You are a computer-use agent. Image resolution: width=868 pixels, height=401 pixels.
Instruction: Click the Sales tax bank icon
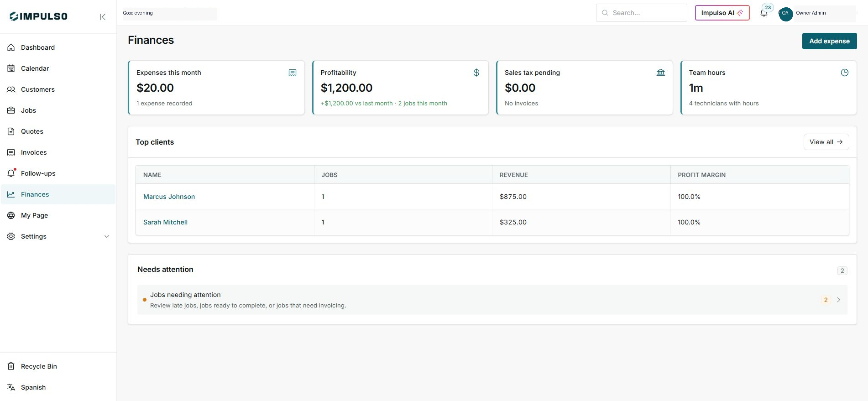pos(661,73)
